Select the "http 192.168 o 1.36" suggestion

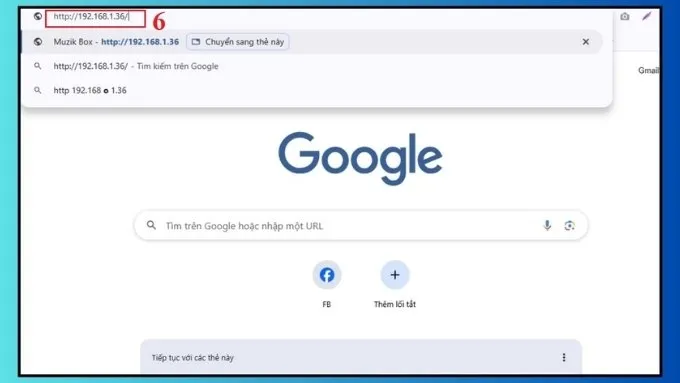(x=311, y=90)
